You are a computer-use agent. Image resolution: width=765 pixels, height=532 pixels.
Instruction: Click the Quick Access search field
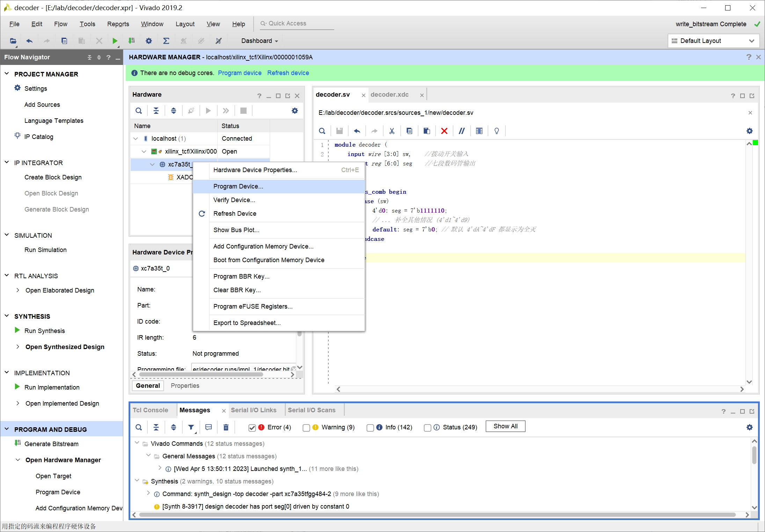coord(297,23)
